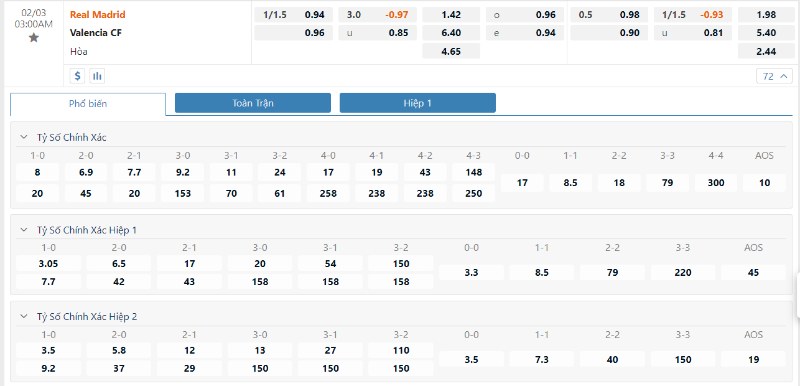Collapse the Tỷ Số Chính Xác section
Screen dimensions: 800x386
click(x=23, y=137)
